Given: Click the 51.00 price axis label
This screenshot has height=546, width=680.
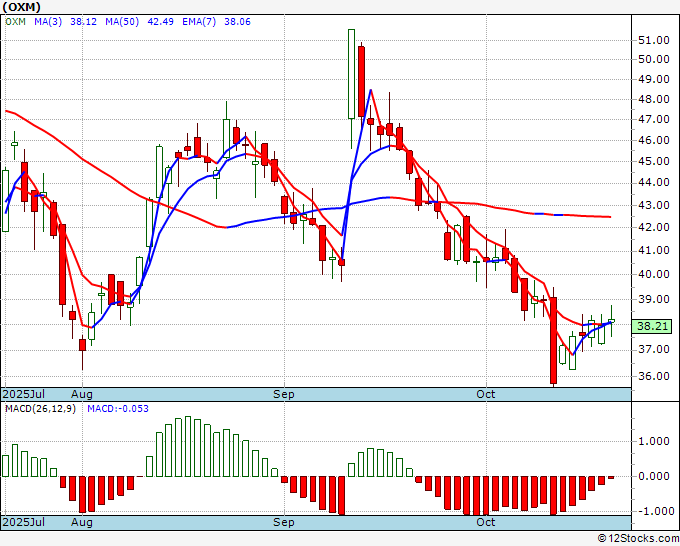Looking at the screenshot, I should click(x=654, y=40).
